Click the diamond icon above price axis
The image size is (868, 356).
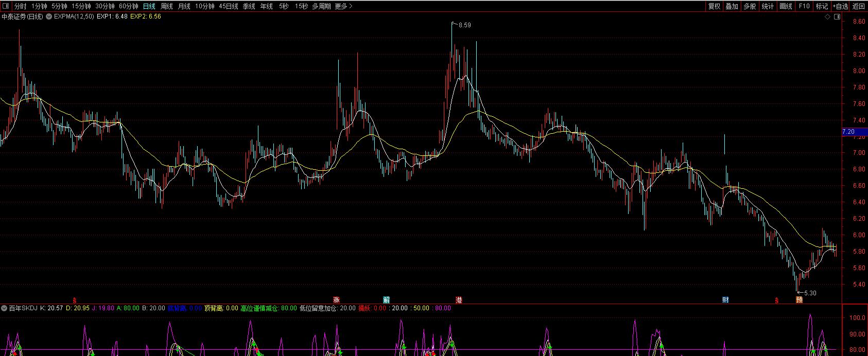click(x=827, y=17)
